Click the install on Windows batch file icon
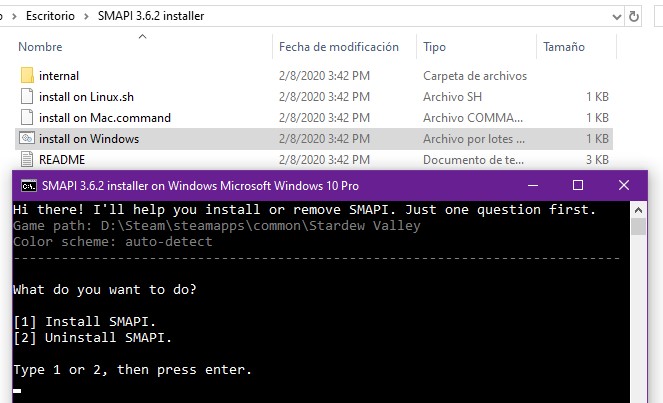 tap(27, 138)
